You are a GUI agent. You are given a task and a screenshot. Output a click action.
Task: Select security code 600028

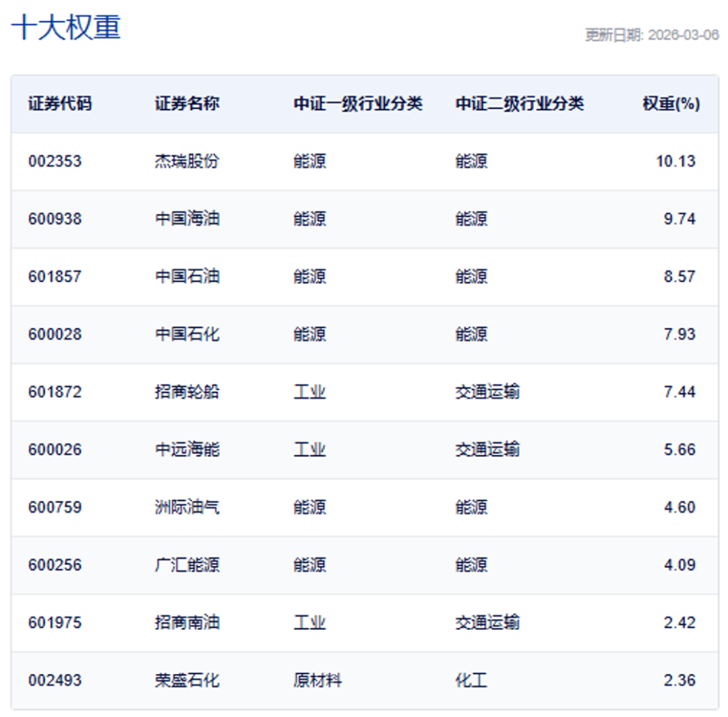pos(55,334)
